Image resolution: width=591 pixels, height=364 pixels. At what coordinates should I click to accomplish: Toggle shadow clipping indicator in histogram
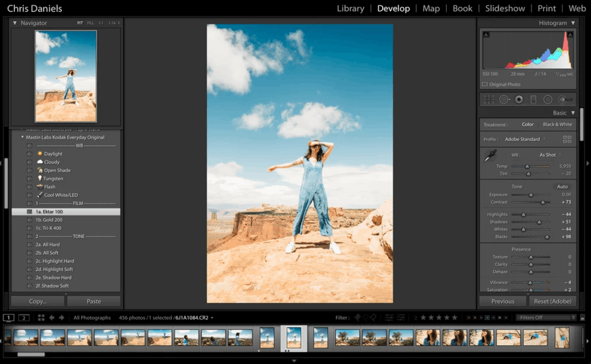486,35
